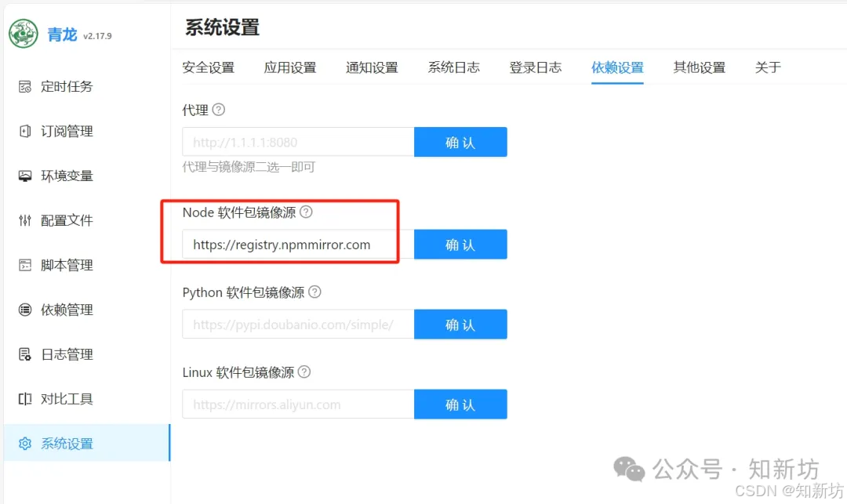Click the help icon beside 代理
Image resolution: width=847 pixels, height=504 pixels.
(x=218, y=110)
